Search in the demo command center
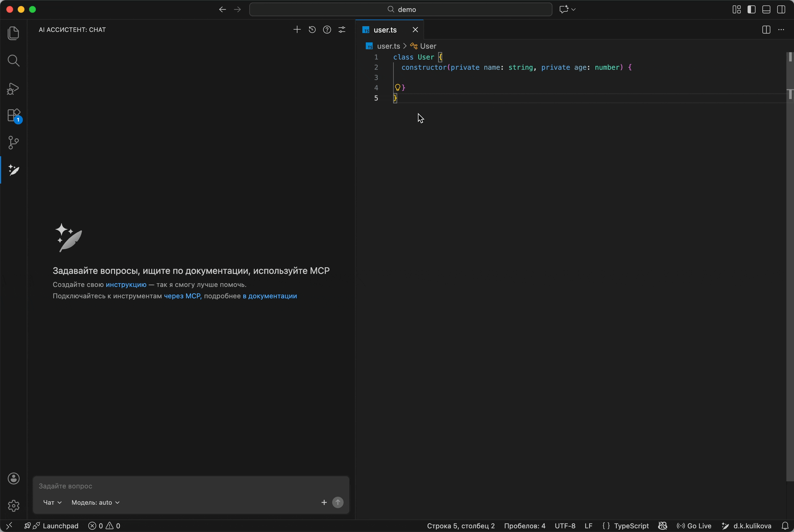794x532 pixels. click(401, 9)
